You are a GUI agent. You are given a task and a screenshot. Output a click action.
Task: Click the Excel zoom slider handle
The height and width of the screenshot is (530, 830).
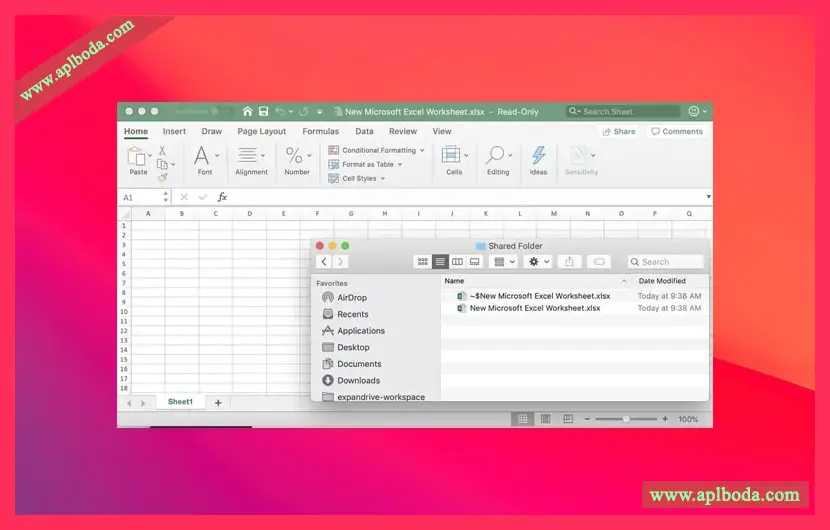click(x=626, y=419)
